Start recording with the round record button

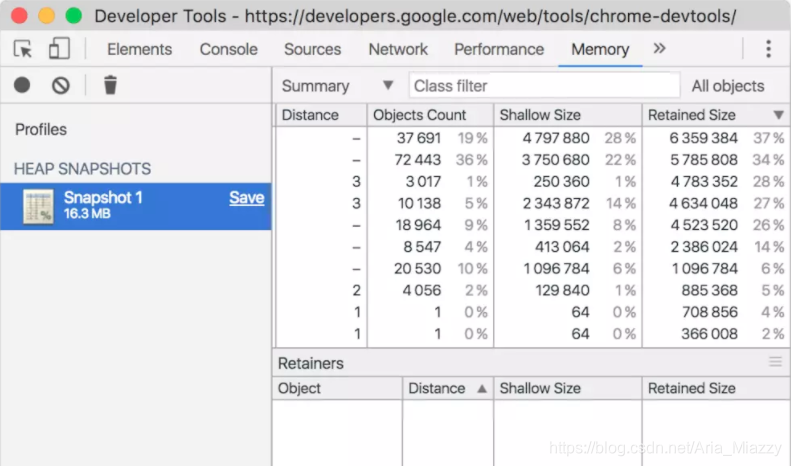point(22,85)
